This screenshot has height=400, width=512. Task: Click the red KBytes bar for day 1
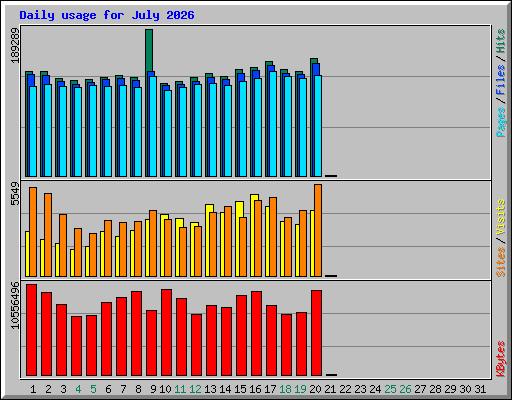pyautogui.click(x=32, y=330)
